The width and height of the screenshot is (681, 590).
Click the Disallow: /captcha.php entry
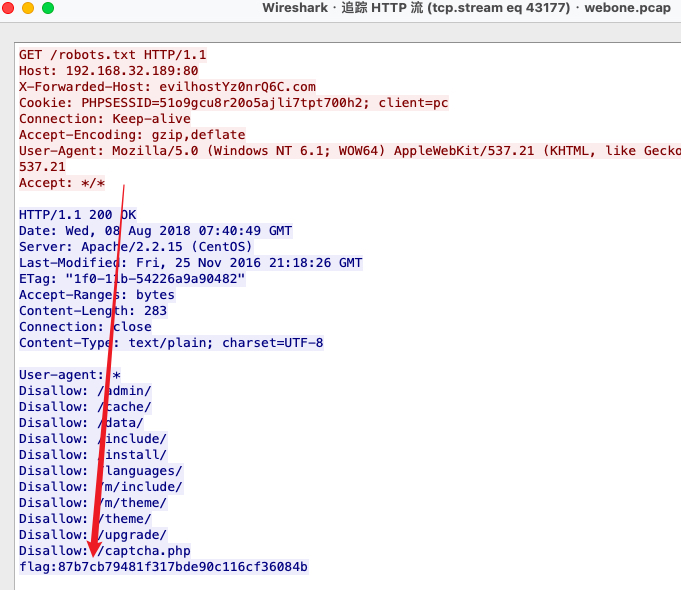pyautogui.click(x=104, y=551)
